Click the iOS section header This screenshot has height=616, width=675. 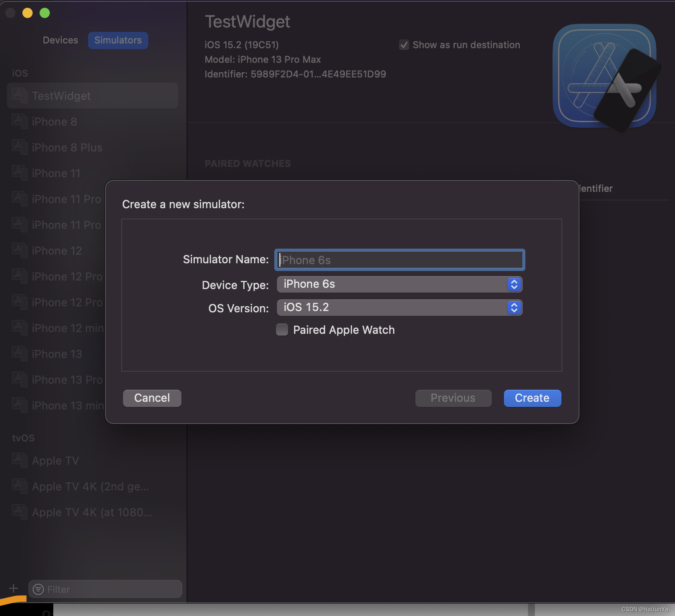click(x=20, y=73)
